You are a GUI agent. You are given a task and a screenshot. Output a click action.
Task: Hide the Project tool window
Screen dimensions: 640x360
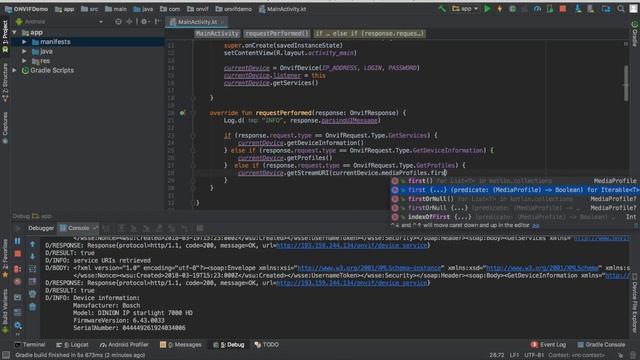pos(157,22)
